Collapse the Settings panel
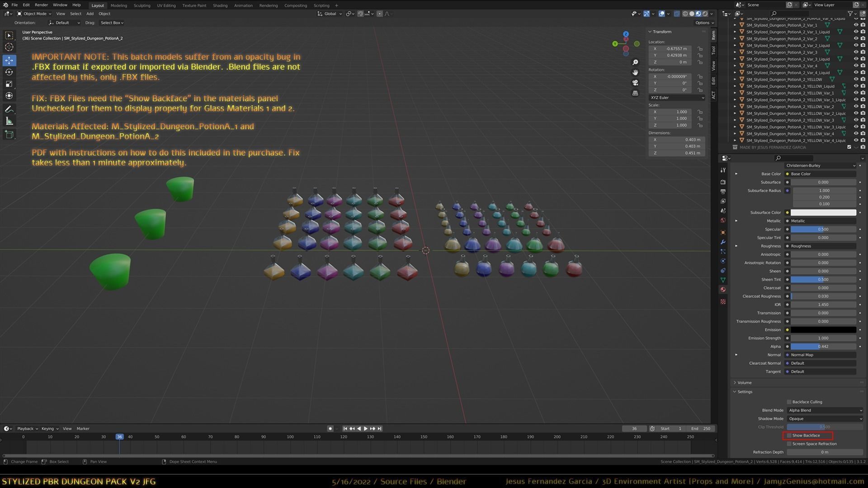 click(x=745, y=392)
